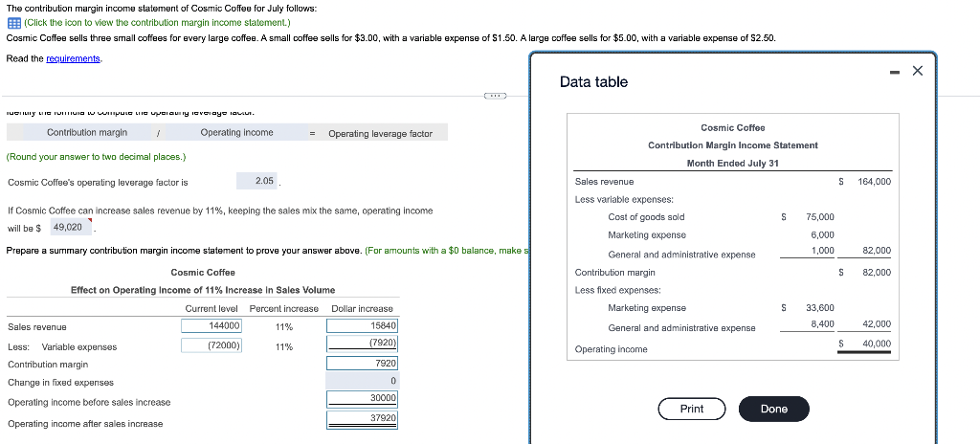Viewport: 980px width, 444px height.
Task: Close the Data table dialog
Action: pyautogui.click(x=918, y=71)
